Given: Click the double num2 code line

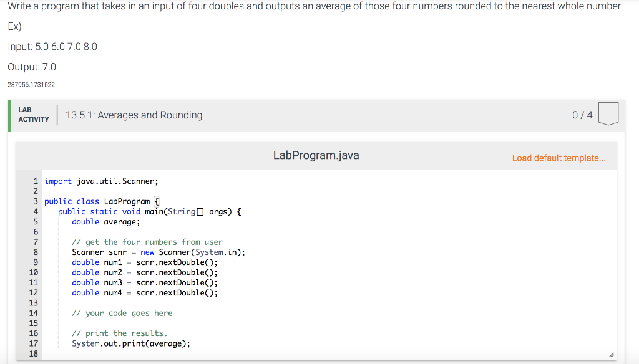Looking at the screenshot, I should (145, 273).
